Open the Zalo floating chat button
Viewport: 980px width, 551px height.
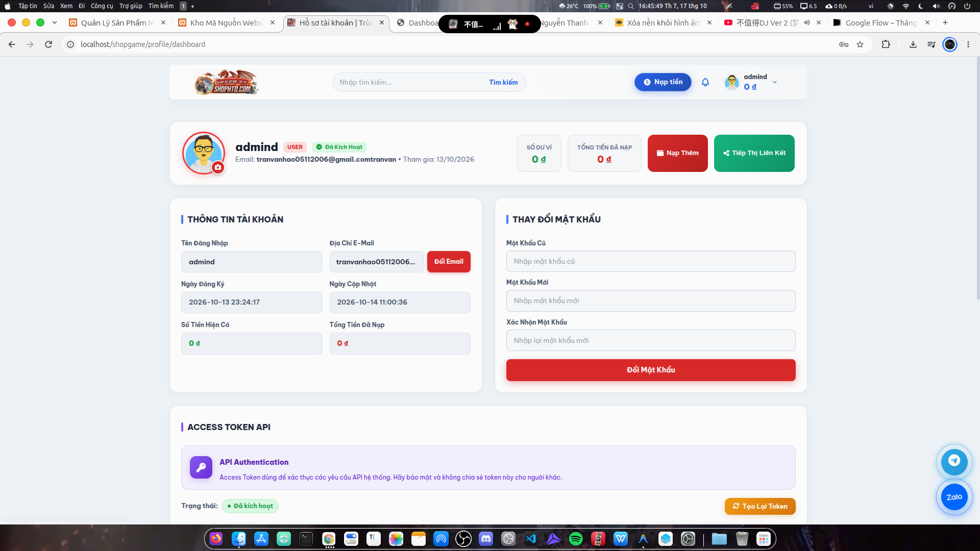954,497
